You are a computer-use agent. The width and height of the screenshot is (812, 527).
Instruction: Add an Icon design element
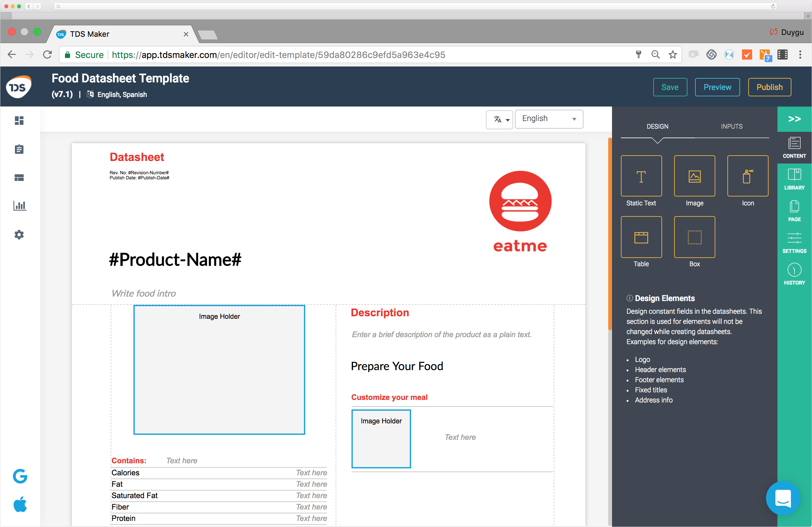click(x=748, y=176)
